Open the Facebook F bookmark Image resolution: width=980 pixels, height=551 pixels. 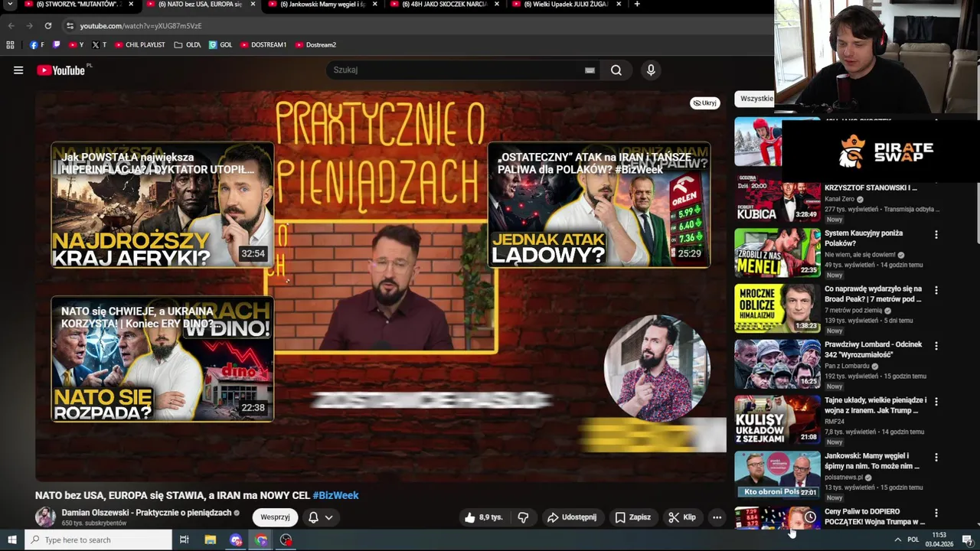[x=37, y=45]
